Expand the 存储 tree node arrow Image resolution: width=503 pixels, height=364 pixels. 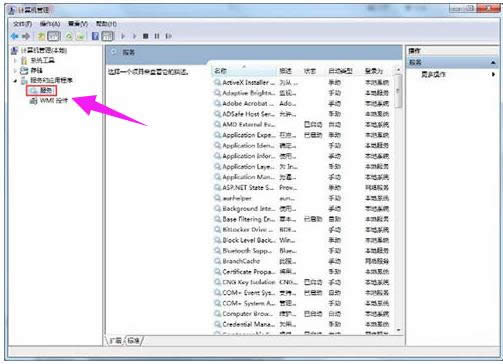pos(15,71)
